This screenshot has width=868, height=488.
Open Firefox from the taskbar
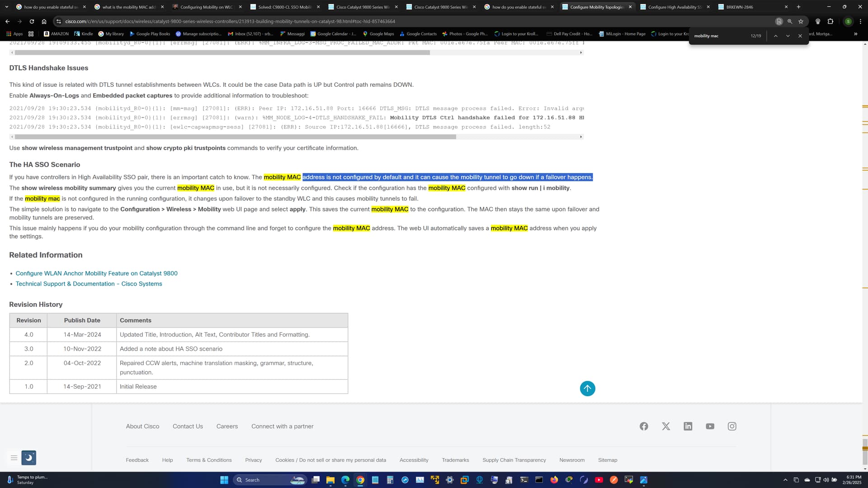point(554,480)
